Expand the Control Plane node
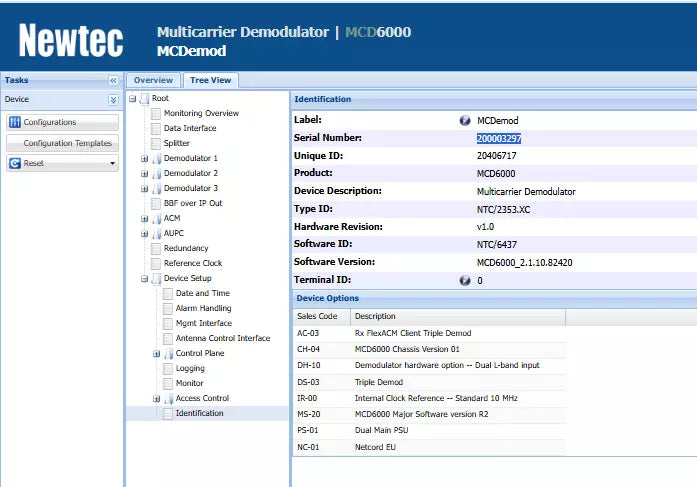 (156, 354)
